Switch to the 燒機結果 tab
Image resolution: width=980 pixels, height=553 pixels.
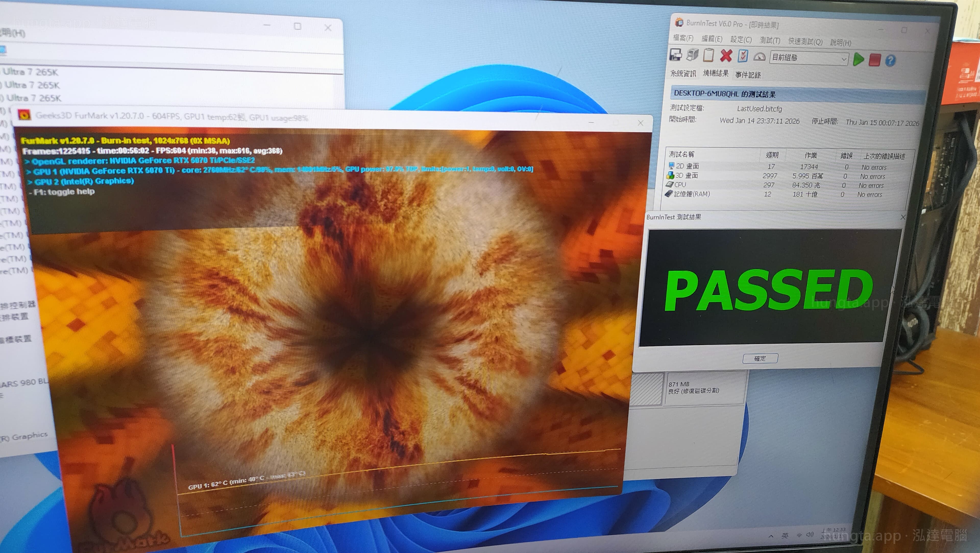coord(716,74)
